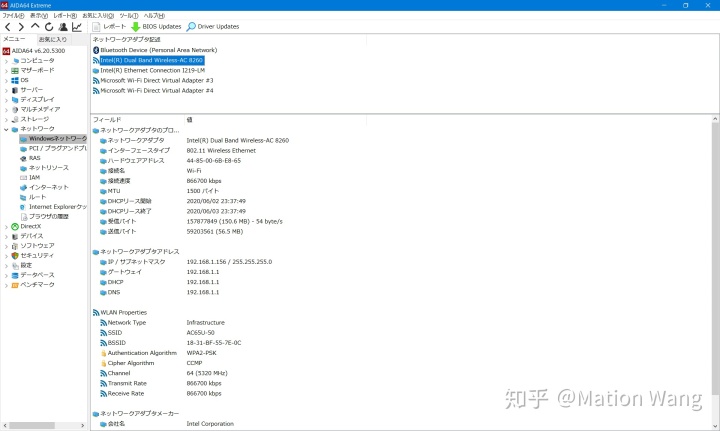Image resolution: width=720 pixels, height=431 pixels.
Task: Click the インターネット icon in the tree
Action: pos(23,187)
